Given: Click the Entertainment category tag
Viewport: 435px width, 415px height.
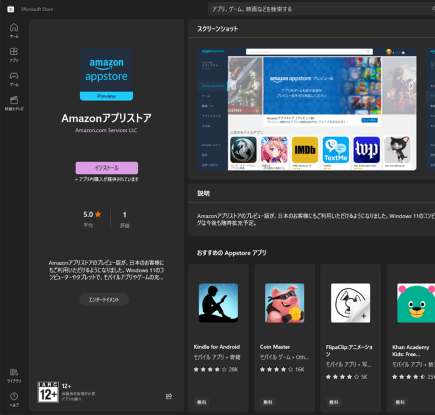Looking at the screenshot, I should click(x=104, y=300).
